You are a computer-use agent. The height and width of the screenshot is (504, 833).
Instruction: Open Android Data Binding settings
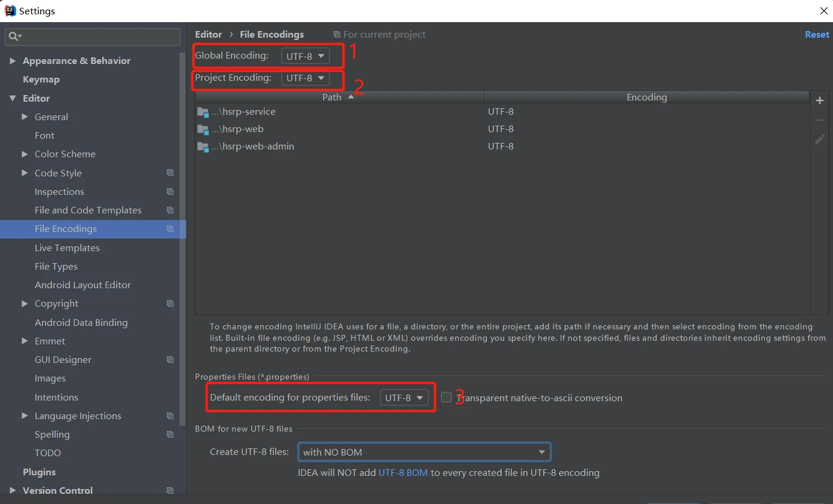[x=81, y=322]
